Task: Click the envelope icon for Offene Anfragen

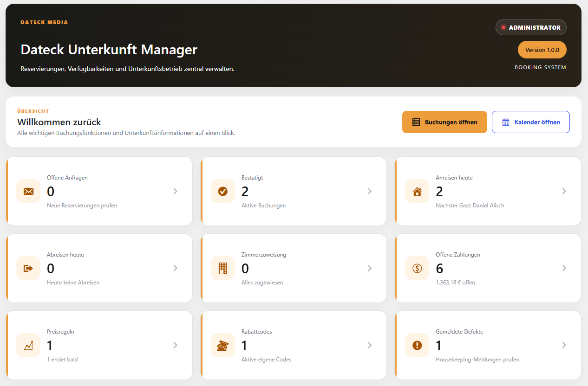Action: point(28,191)
